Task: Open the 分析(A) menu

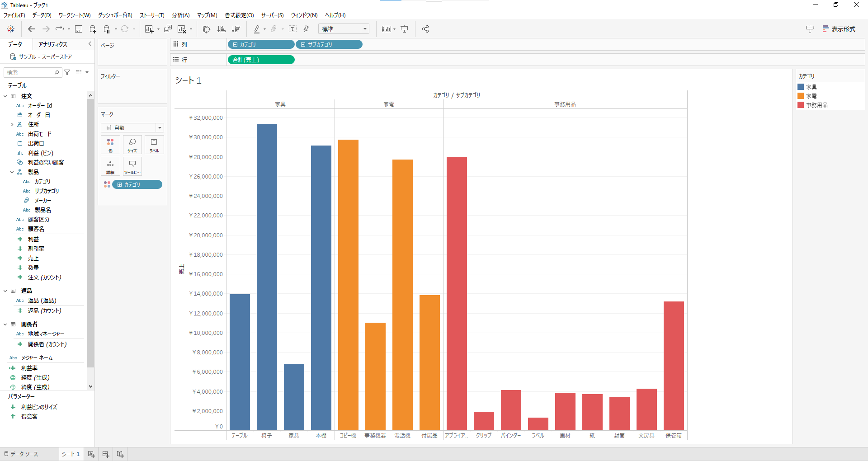Action: point(180,15)
